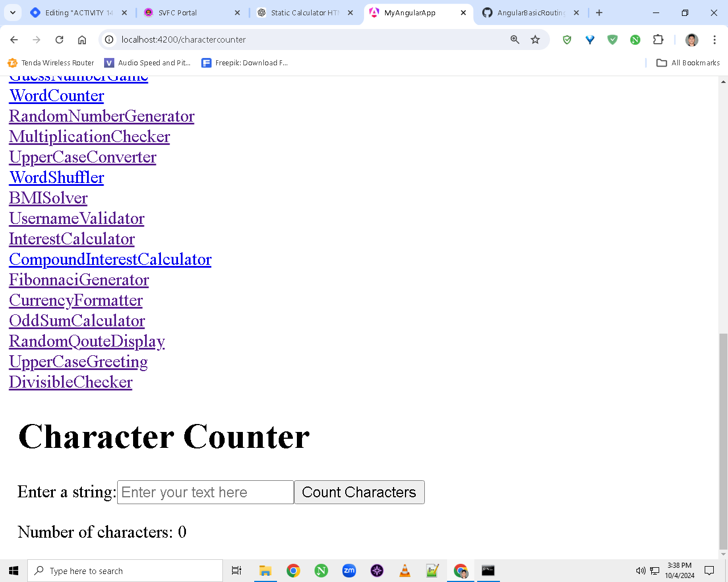Click the Count Characters button

[x=359, y=492]
